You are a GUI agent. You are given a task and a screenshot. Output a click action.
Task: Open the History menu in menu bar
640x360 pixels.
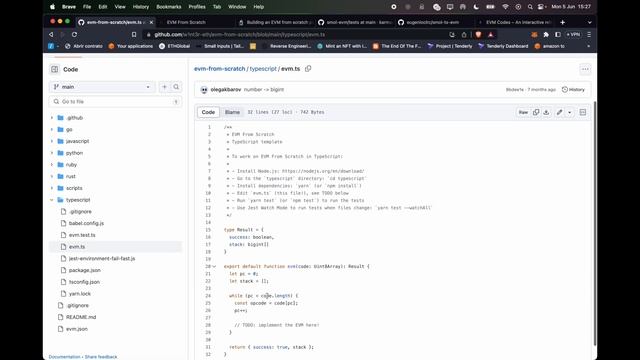(141, 7)
